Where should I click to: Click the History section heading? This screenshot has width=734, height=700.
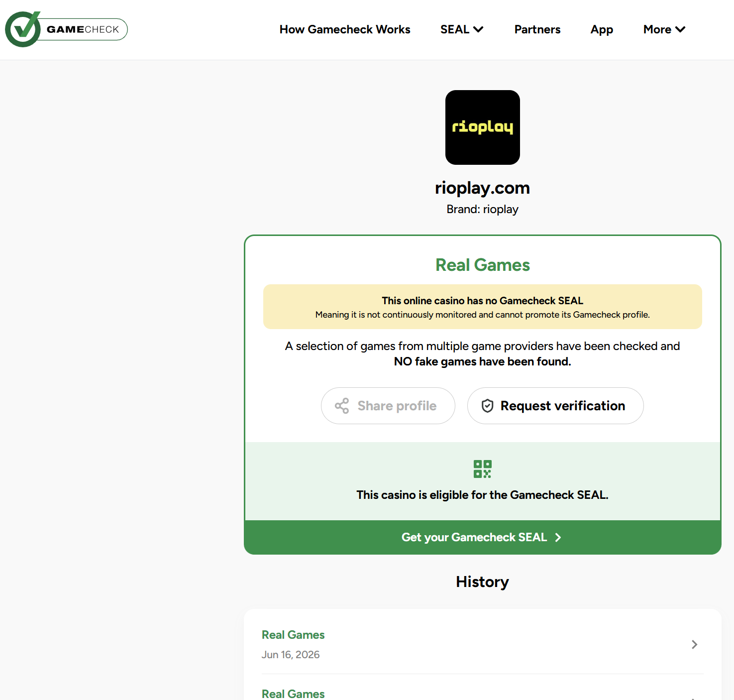tap(483, 582)
